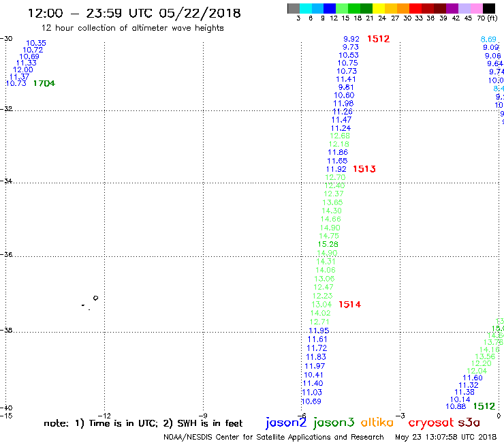
Task: Click the lavender swatch in the color scale
Action: pyautogui.click(x=464, y=8)
